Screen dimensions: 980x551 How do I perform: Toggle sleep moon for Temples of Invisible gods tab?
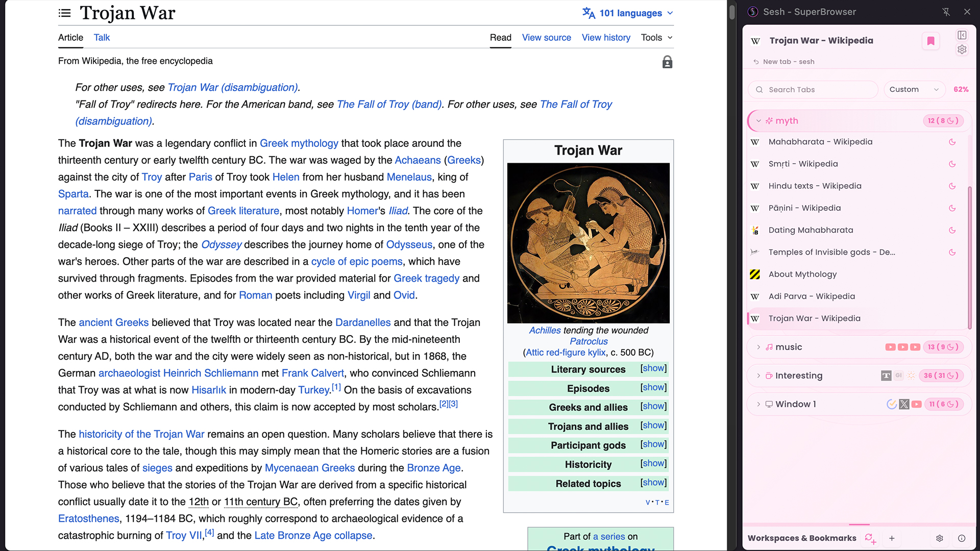(x=952, y=252)
